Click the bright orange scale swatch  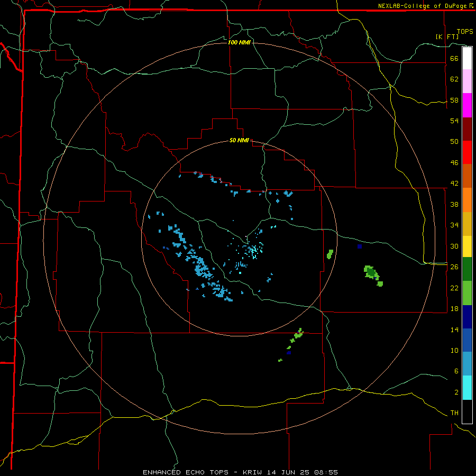pos(467,200)
